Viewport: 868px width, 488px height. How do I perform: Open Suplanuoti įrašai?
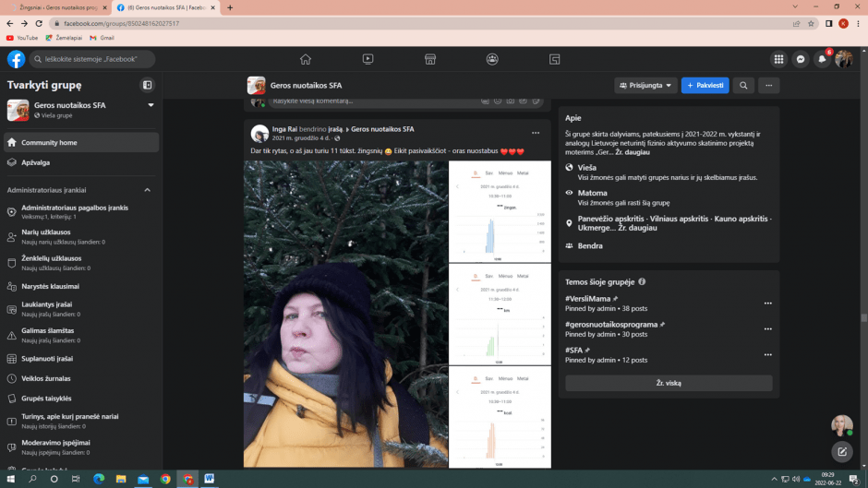click(x=81, y=359)
